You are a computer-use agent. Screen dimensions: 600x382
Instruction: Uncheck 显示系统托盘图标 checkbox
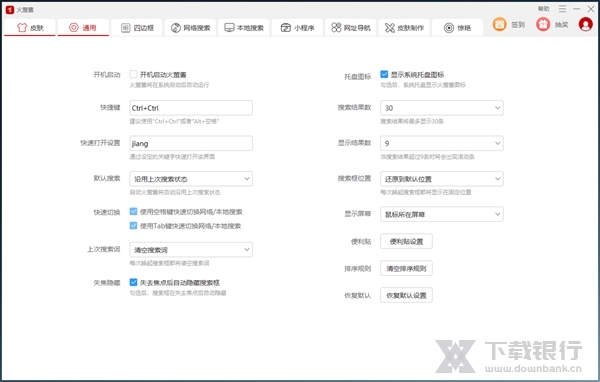384,74
